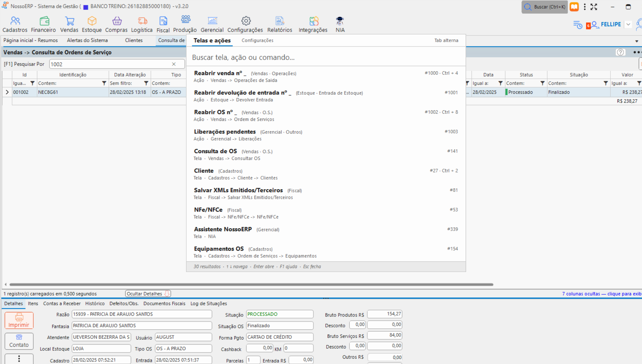
Task: Select Reabrir venda nº result
Action: tap(326, 76)
